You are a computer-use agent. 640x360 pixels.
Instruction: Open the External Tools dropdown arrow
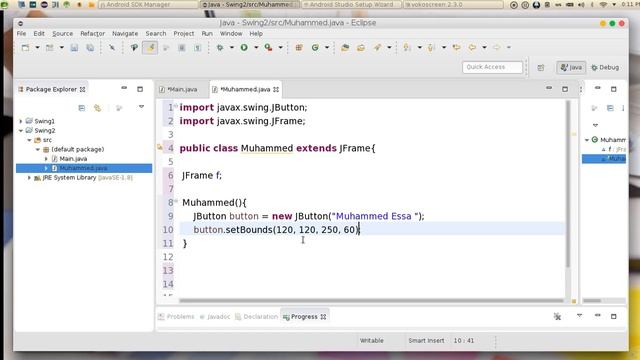point(280,48)
